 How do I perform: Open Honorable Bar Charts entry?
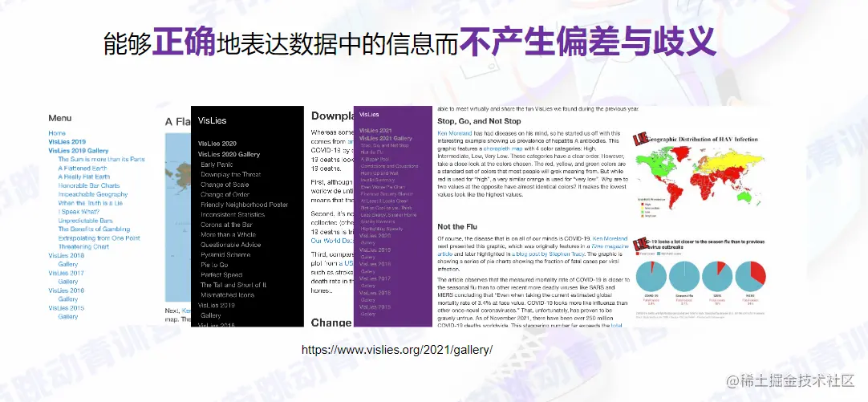click(x=89, y=185)
